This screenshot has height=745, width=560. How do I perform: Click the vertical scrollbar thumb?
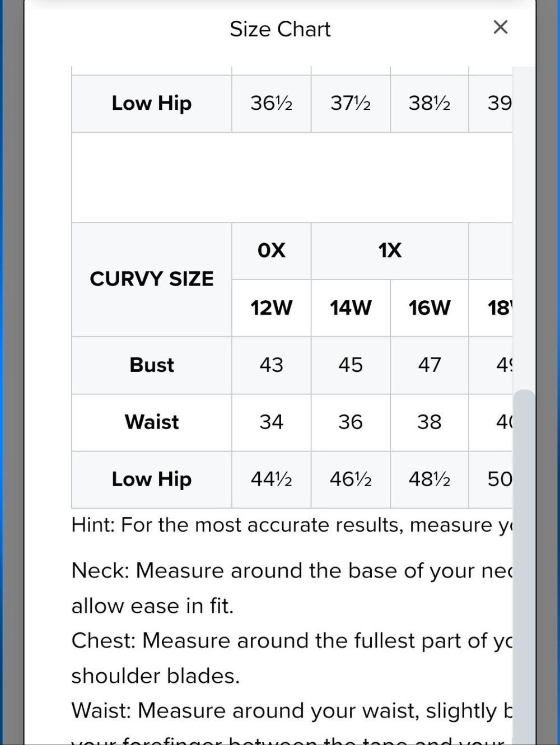[x=524, y=567]
